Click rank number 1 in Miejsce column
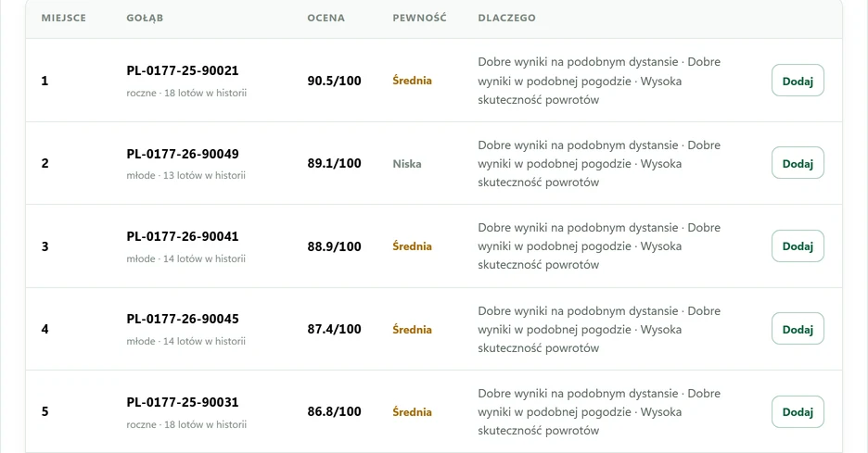Screen dimensions: 868x453 pos(45,81)
